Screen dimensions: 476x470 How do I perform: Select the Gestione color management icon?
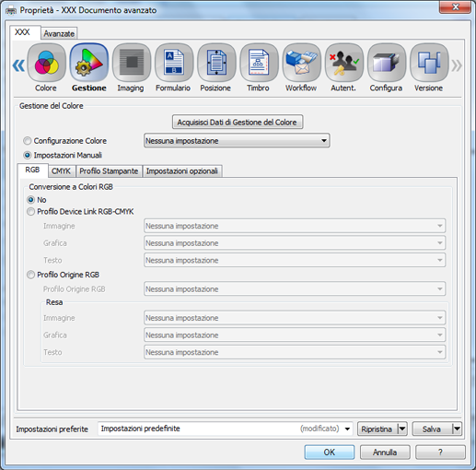coord(89,63)
